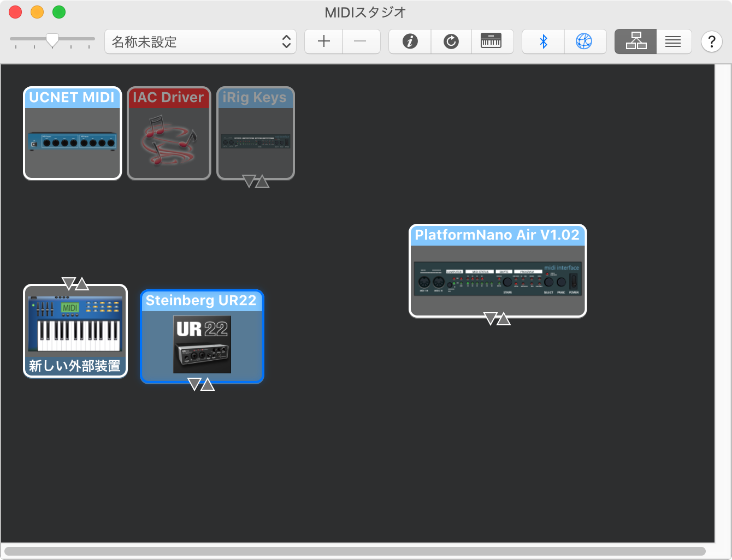
Task: Zoom the MIDIスタジオ window with green button
Action: [59, 12]
